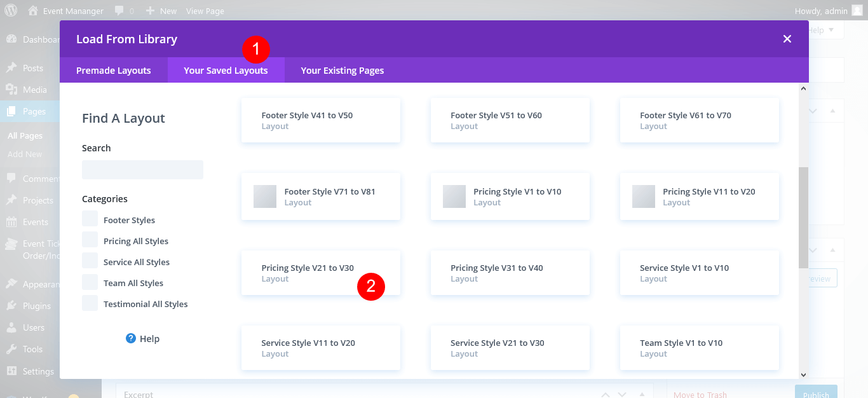Click Pricing Style V1 to V10 thumbnail
The width and height of the screenshot is (868, 398).
[x=454, y=196]
